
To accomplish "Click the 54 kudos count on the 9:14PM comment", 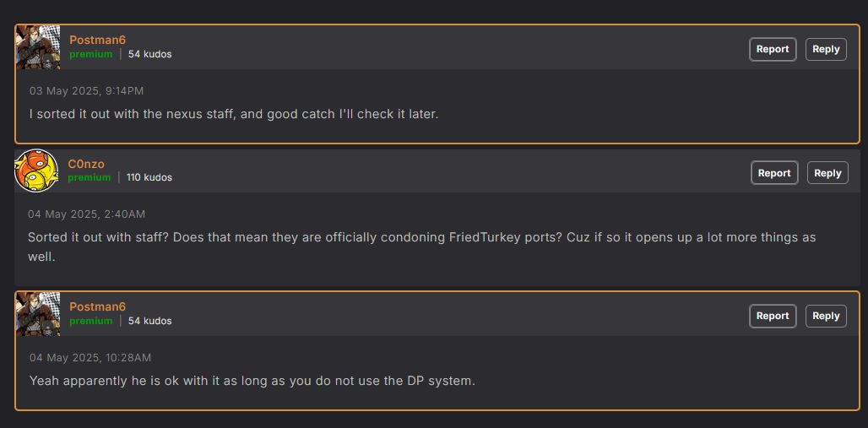I will pos(150,54).
